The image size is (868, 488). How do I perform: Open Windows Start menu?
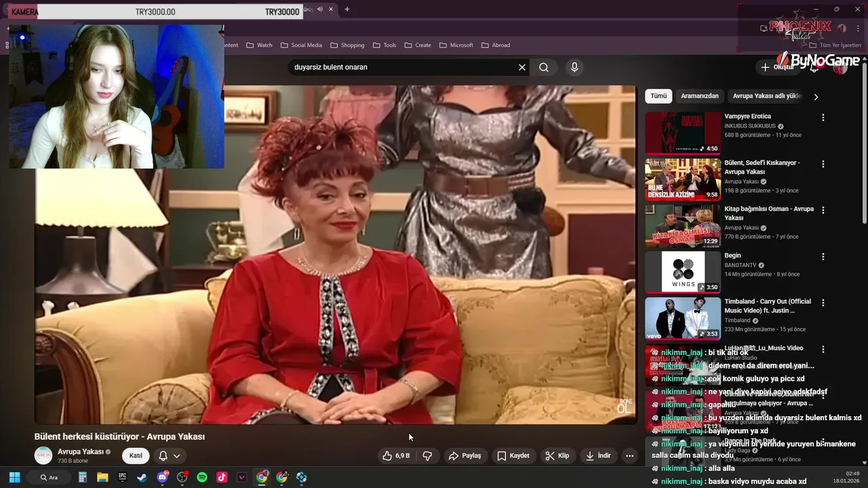14,477
